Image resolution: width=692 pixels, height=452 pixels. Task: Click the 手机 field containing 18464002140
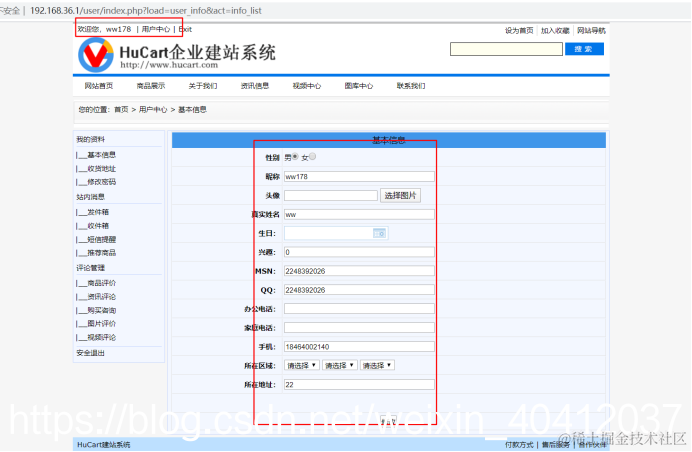click(359, 347)
